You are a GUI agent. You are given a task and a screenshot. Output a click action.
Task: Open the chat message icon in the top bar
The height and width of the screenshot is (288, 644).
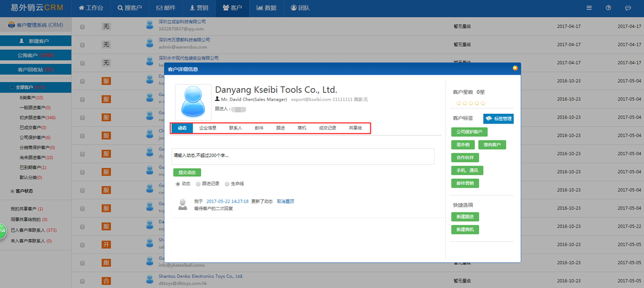pos(628,8)
